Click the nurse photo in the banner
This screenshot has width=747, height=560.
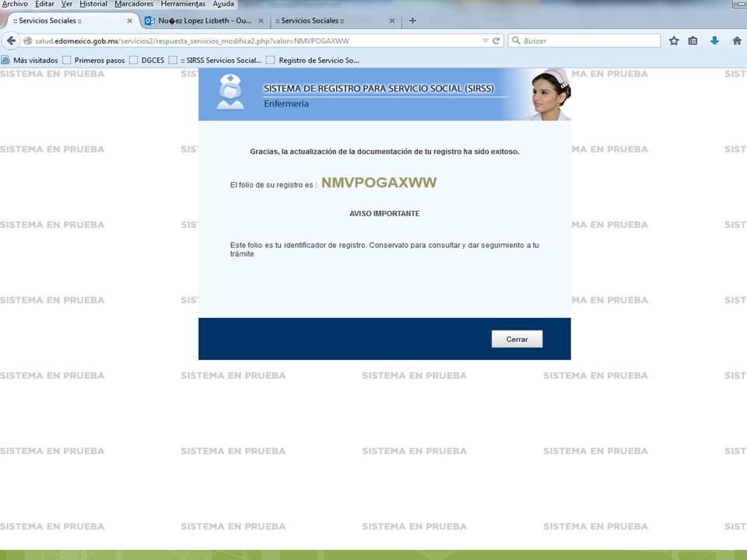(x=549, y=94)
